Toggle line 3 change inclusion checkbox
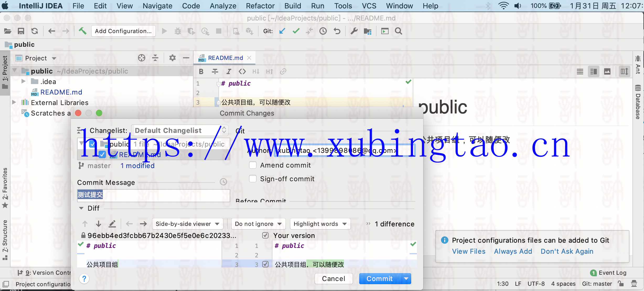644x291 pixels. 265,264
